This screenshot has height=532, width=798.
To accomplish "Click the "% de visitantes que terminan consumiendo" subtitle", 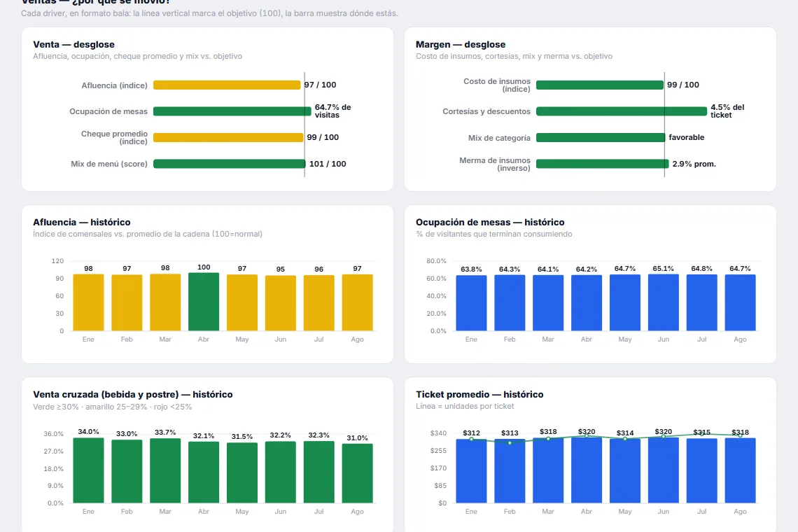I will click(x=493, y=234).
